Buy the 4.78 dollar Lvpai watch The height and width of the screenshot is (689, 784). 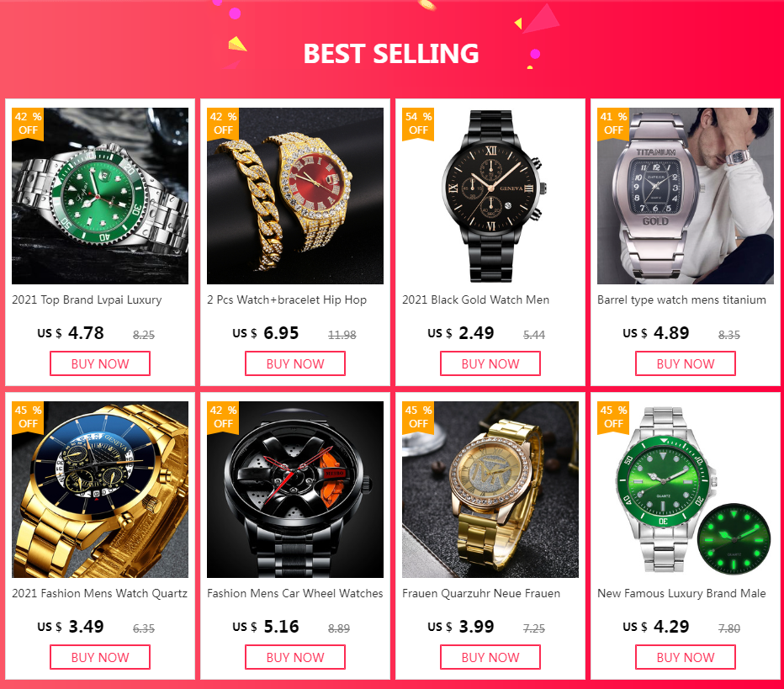[100, 363]
